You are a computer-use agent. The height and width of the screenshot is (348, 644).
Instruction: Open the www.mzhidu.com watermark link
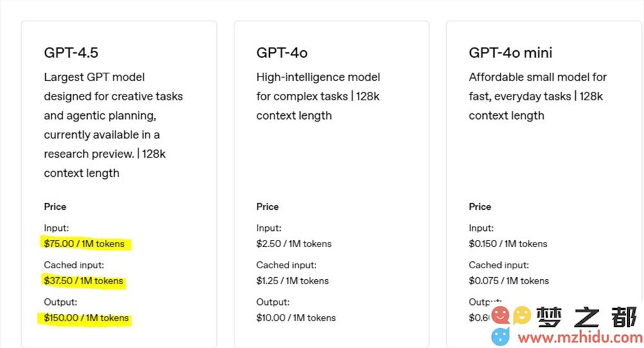(580, 338)
